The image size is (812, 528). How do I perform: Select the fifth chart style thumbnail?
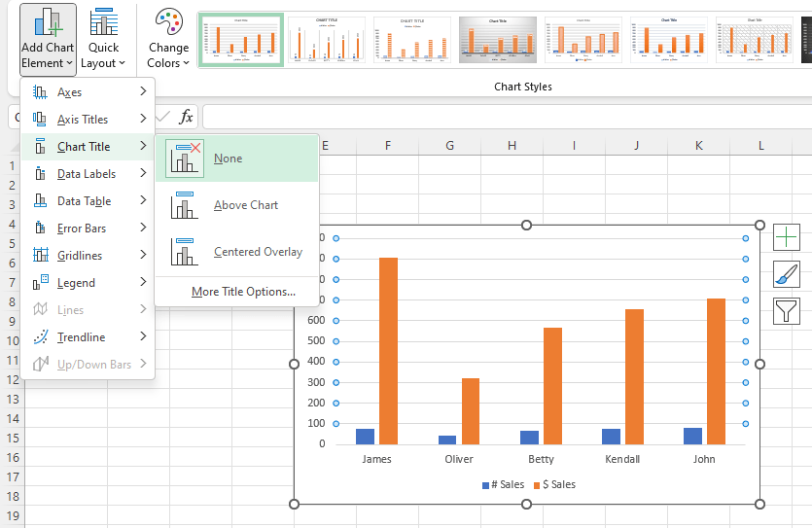click(x=583, y=40)
